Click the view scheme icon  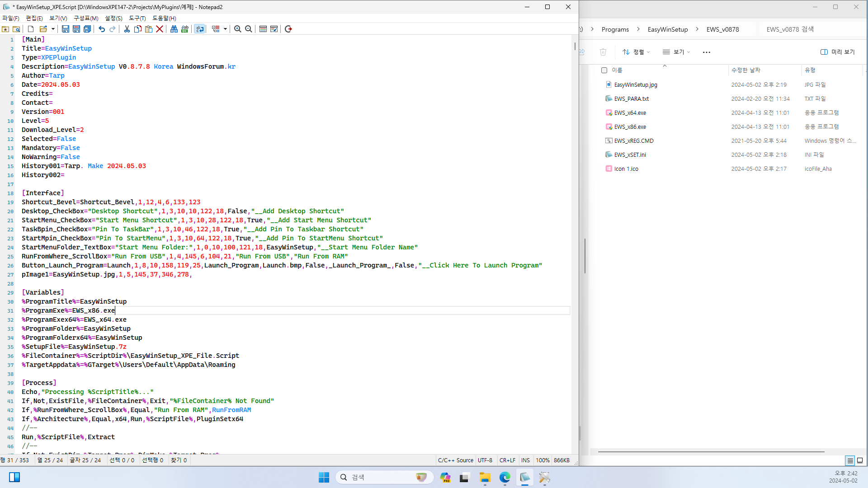pos(263,29)
